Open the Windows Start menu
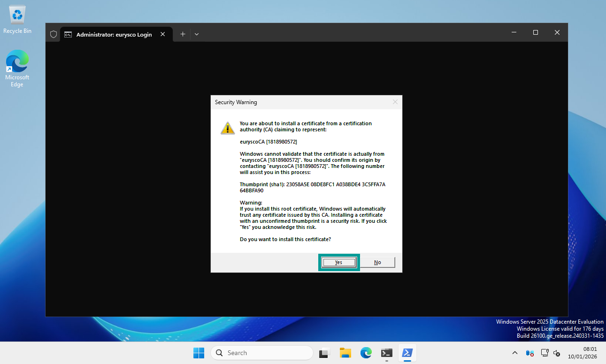The height and width of the screenshot is (364, 606). click(199, 353)
